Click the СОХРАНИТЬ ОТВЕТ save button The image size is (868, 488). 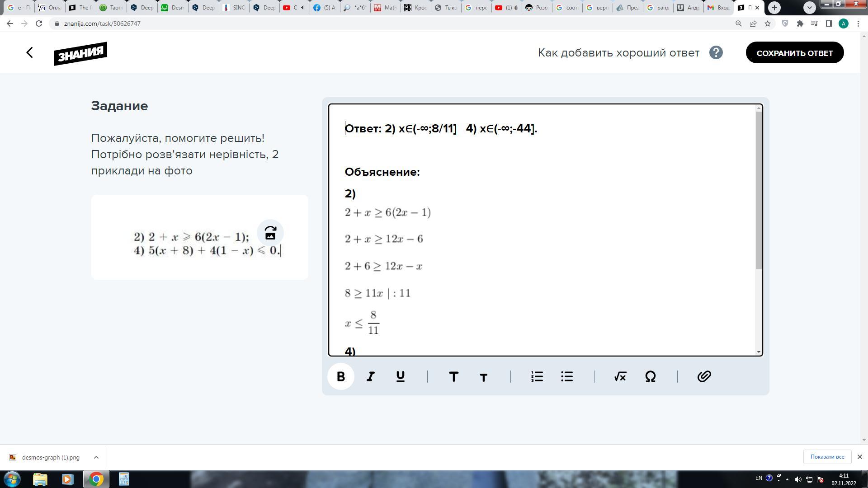coord(795,52)
